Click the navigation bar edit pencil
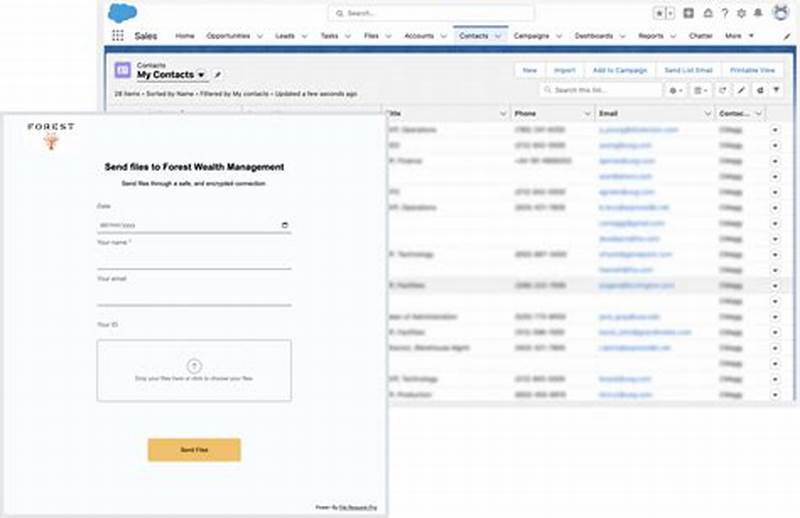This screenshot has width=800, height=518. [787, 36]
